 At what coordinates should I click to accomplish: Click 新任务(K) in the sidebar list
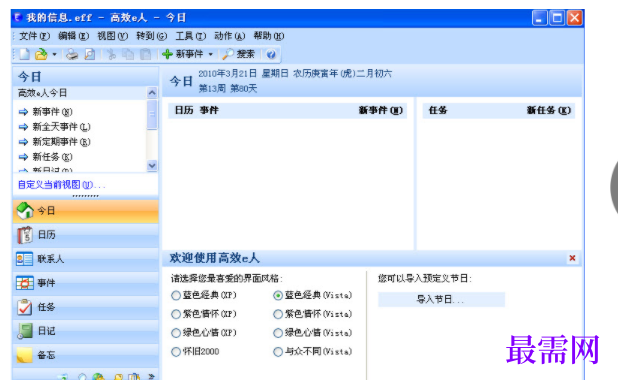(x=52, y=157)
